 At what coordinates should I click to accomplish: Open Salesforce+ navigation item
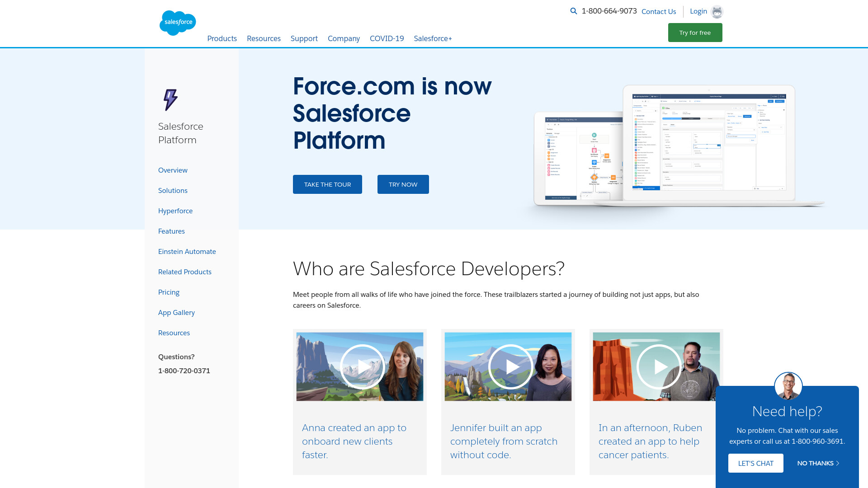click(433, 38)
